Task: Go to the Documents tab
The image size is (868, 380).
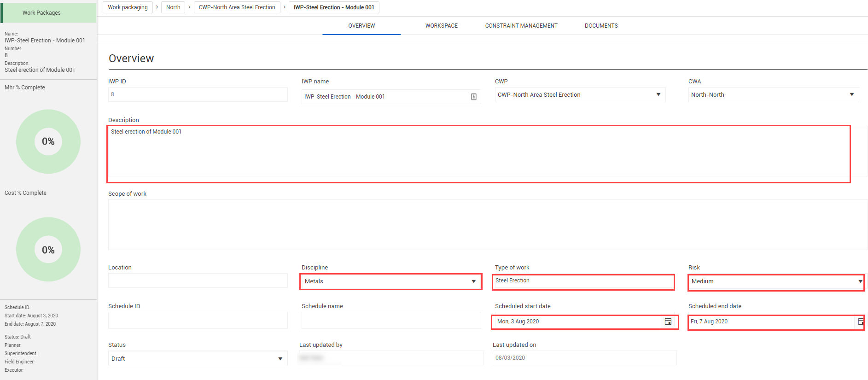Action: [x=601, y=26]
